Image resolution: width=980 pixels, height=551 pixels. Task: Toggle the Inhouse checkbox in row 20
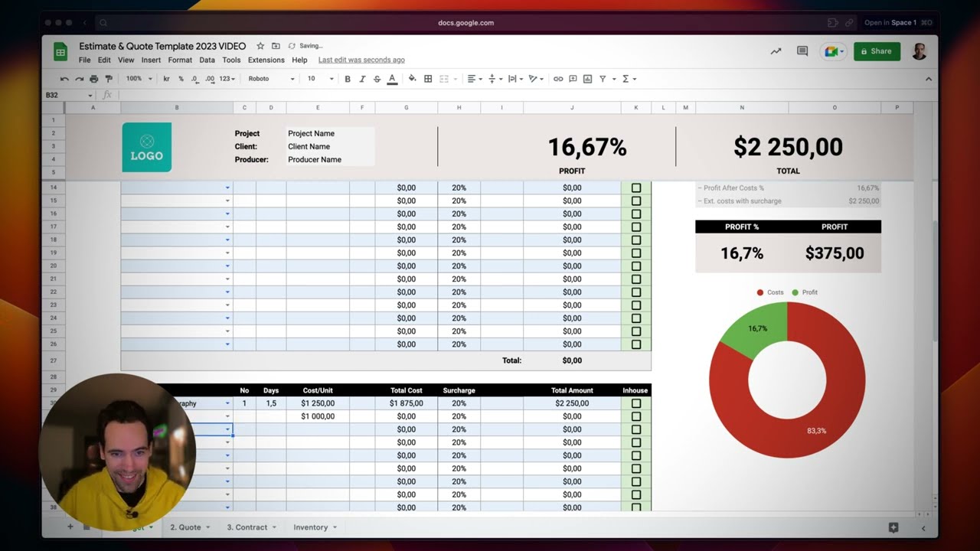coord(636,266)
